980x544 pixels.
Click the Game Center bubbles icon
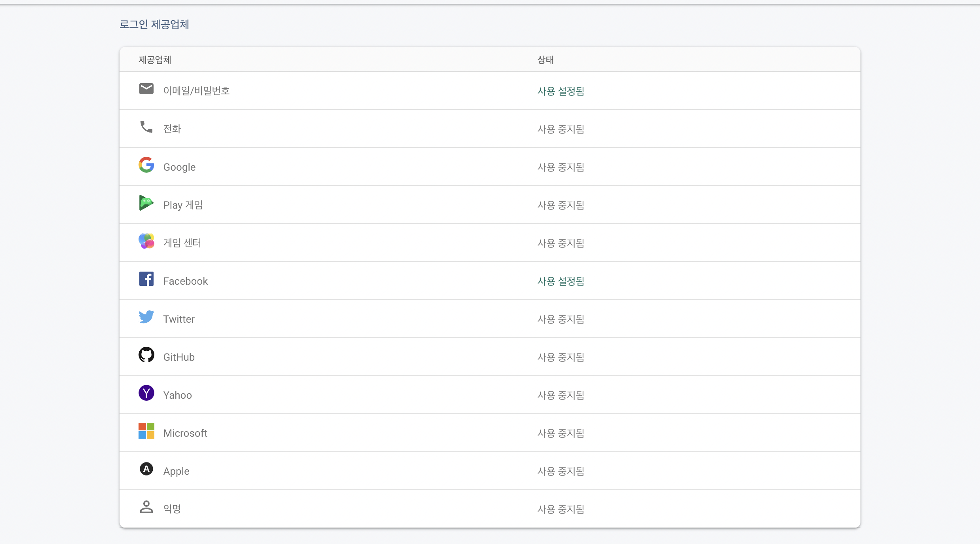[146, 241]
